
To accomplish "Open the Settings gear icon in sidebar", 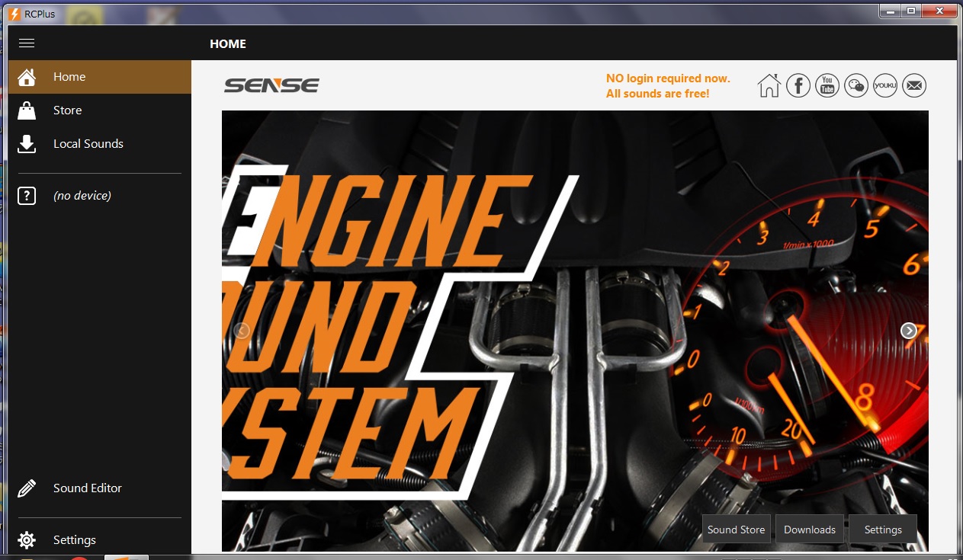I will [27, 540].
